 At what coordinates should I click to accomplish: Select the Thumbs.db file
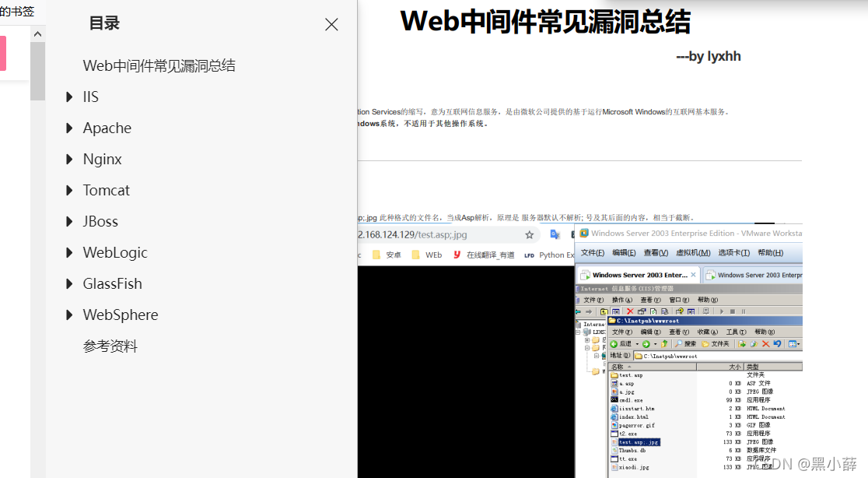point(629,450)
